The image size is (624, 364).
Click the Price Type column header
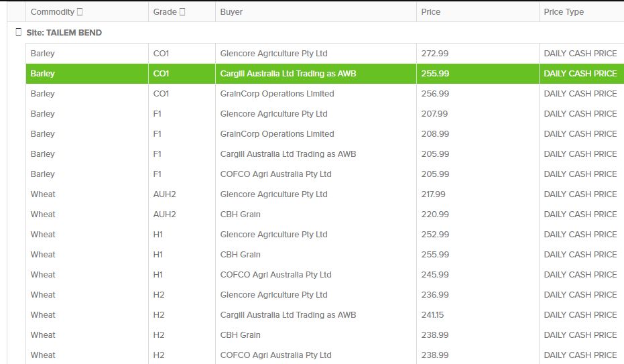(x=564, y=12)
